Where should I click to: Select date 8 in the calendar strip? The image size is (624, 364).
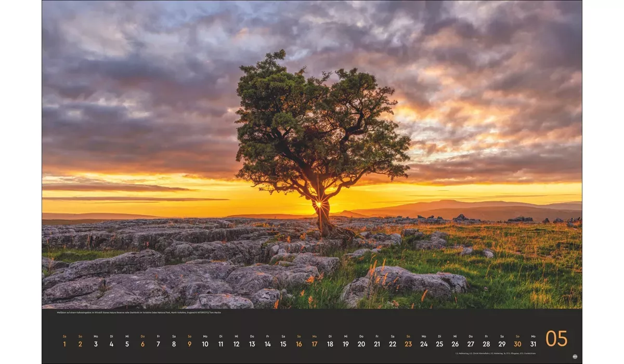click(x=174, y=344)
